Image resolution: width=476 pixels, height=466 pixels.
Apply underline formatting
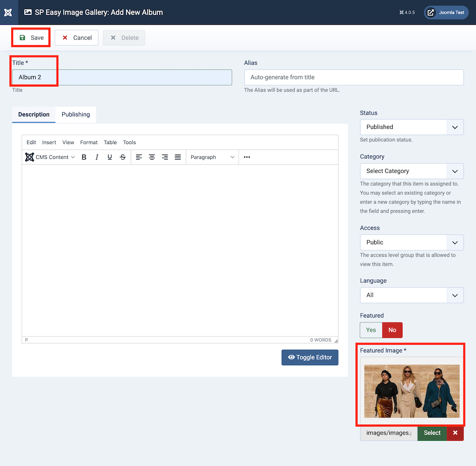[109, 157]
